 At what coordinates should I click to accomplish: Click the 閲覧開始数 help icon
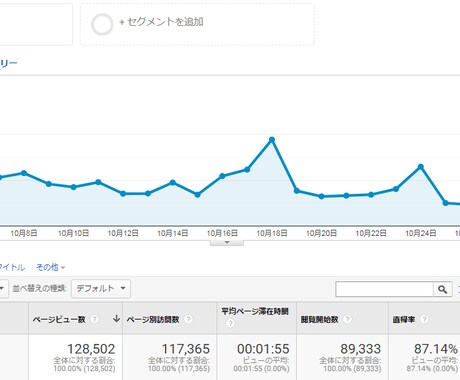pyautogui.click(x=347, y=319)
